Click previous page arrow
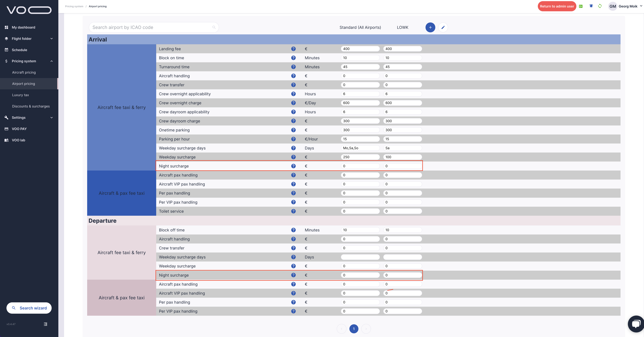 [x=342, y=329]
